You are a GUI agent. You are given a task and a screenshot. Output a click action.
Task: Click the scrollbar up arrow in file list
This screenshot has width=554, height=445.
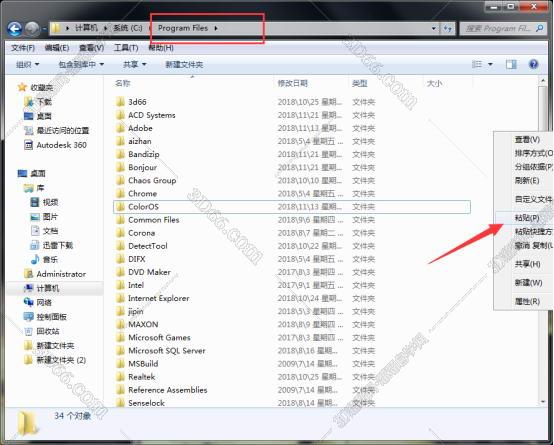pos(543,81)
